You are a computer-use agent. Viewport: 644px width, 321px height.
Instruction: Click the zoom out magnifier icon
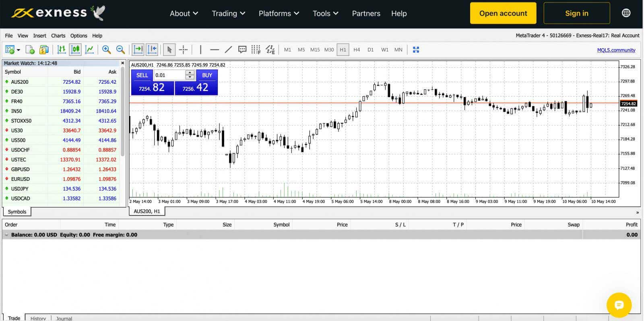pyautogui.click(x=120, y=50)
